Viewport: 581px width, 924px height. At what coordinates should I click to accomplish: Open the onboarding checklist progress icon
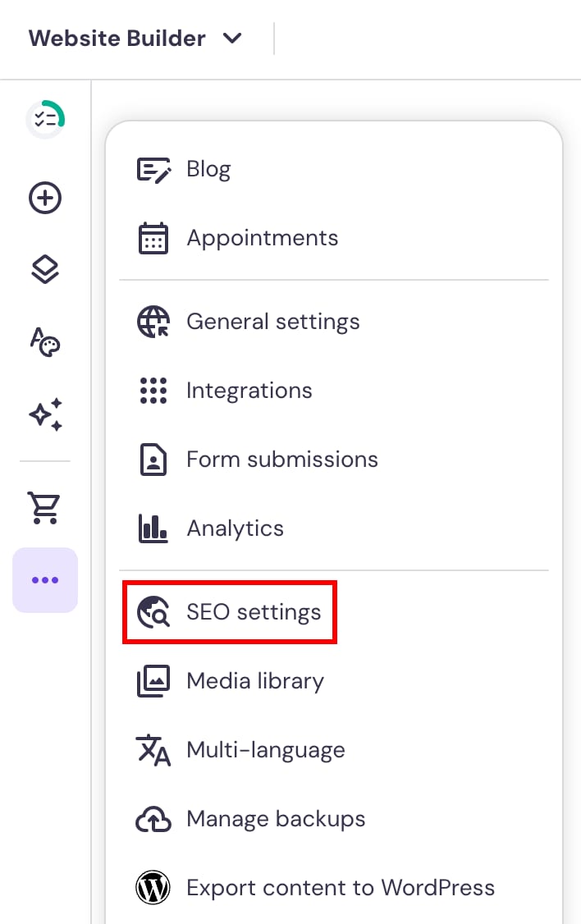[x=45, y=119]
